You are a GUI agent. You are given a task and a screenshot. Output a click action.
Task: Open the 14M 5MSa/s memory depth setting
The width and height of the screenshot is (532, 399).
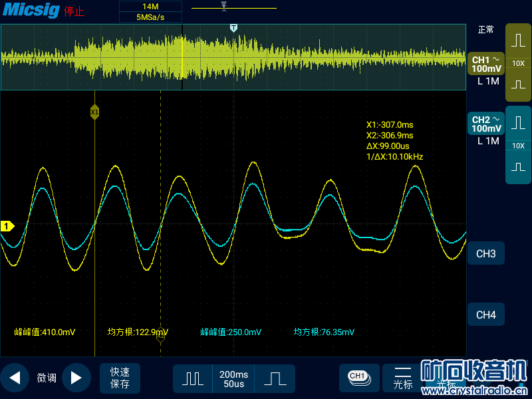coord(150,12)
